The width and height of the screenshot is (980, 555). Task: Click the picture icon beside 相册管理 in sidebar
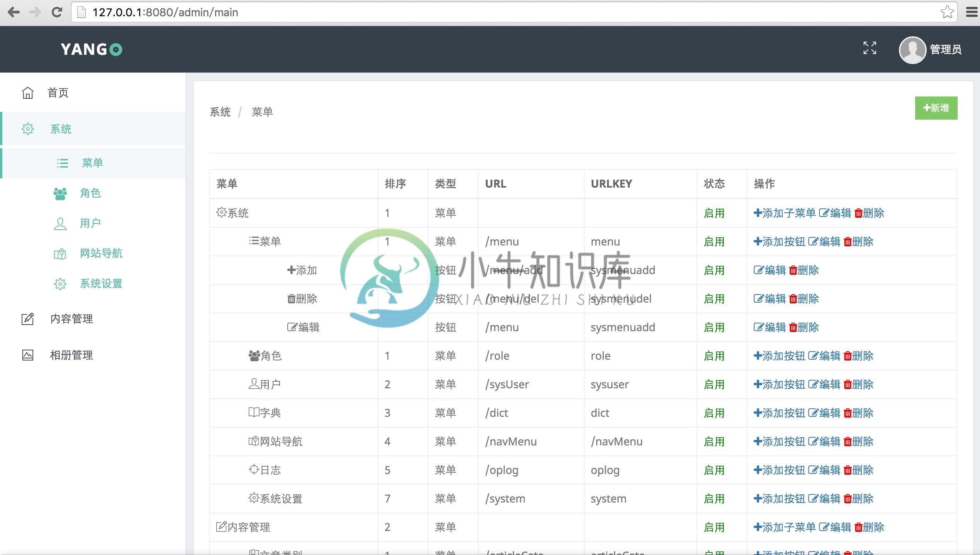pos(28,355)
